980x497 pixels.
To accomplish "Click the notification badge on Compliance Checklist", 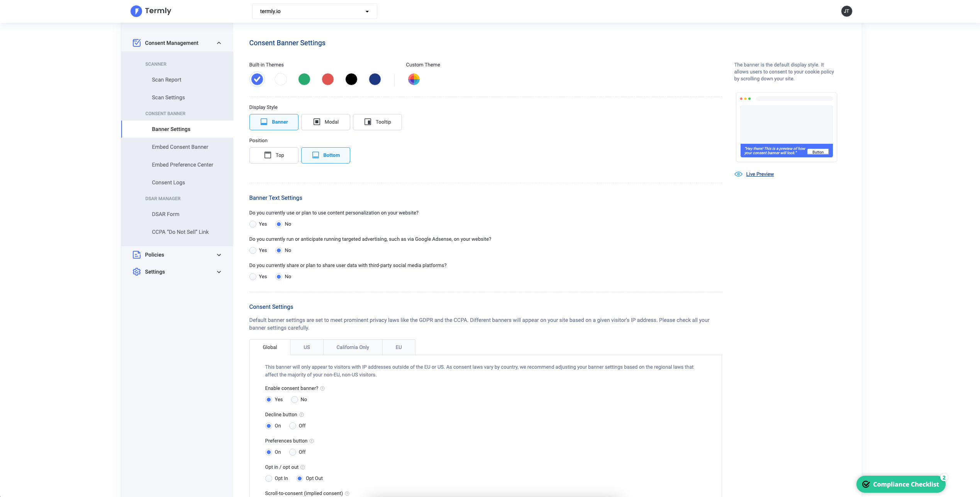I will coord(944,478).
